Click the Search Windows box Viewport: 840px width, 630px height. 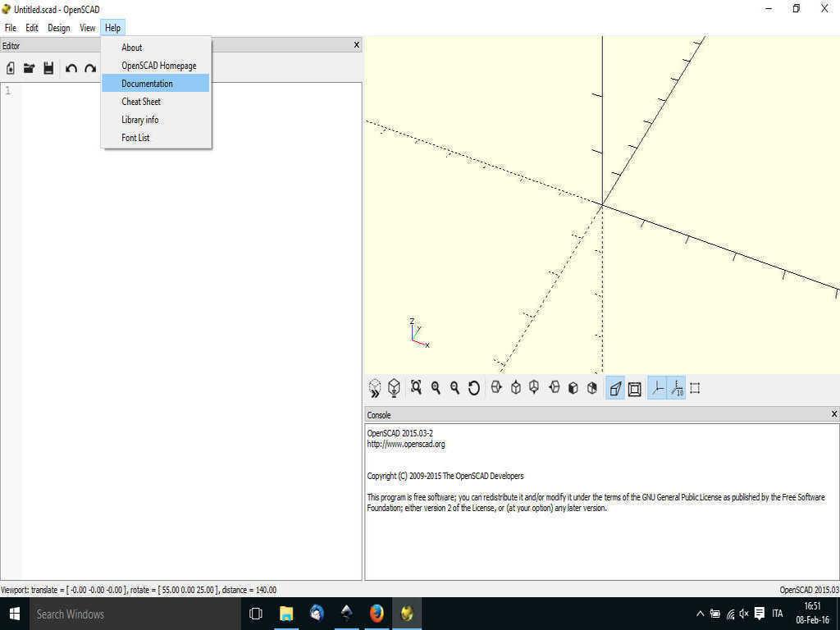[x=134, y=614]
